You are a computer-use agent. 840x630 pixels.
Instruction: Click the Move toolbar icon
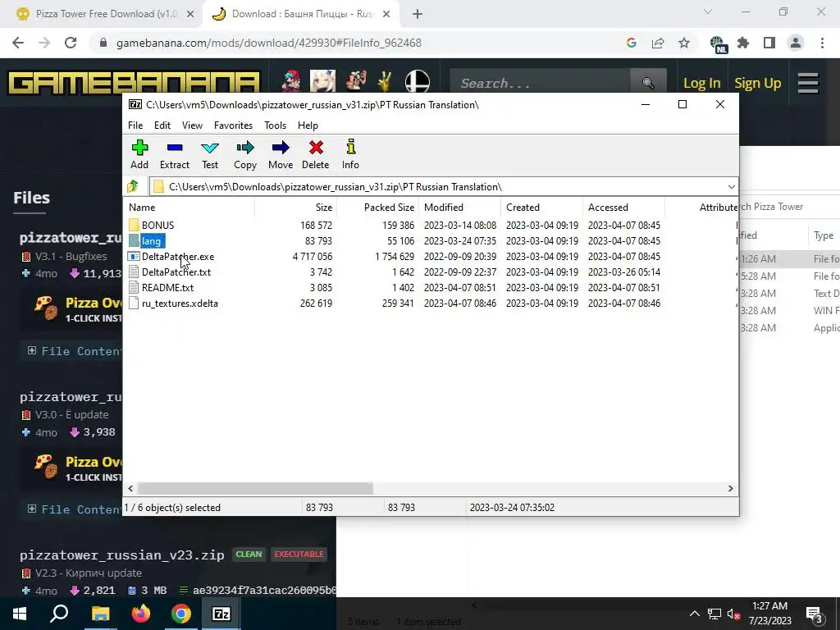(281, 154)
